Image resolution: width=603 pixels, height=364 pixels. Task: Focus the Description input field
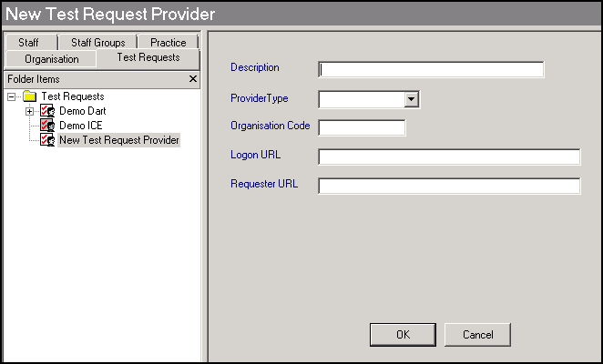(x=431, y=70)
